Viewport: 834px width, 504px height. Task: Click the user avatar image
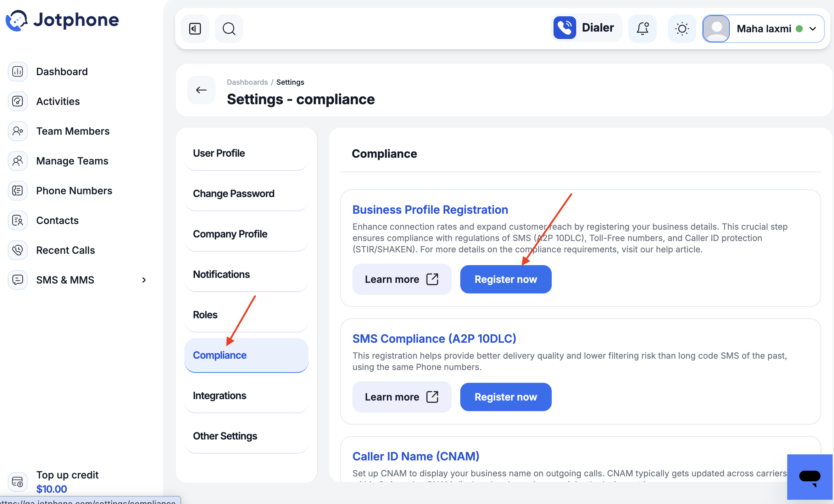click(717, 29)
